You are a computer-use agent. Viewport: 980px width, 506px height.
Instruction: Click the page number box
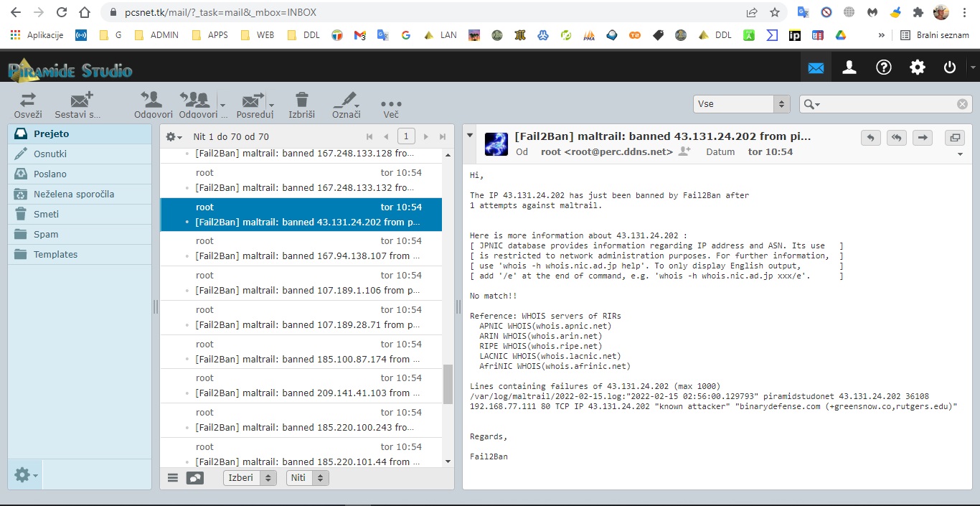tap(406, 136)
